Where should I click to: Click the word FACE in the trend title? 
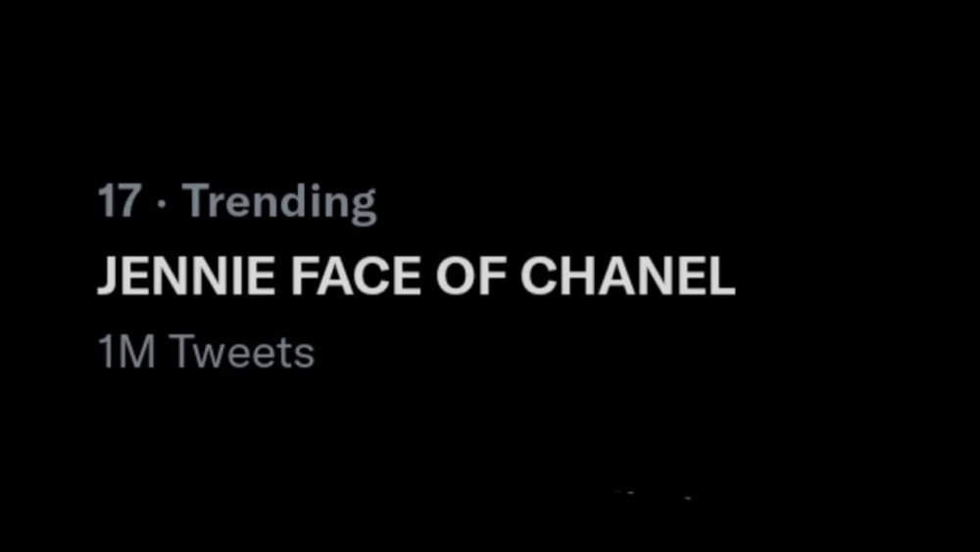pyautogui.click(x=356, y=276)
